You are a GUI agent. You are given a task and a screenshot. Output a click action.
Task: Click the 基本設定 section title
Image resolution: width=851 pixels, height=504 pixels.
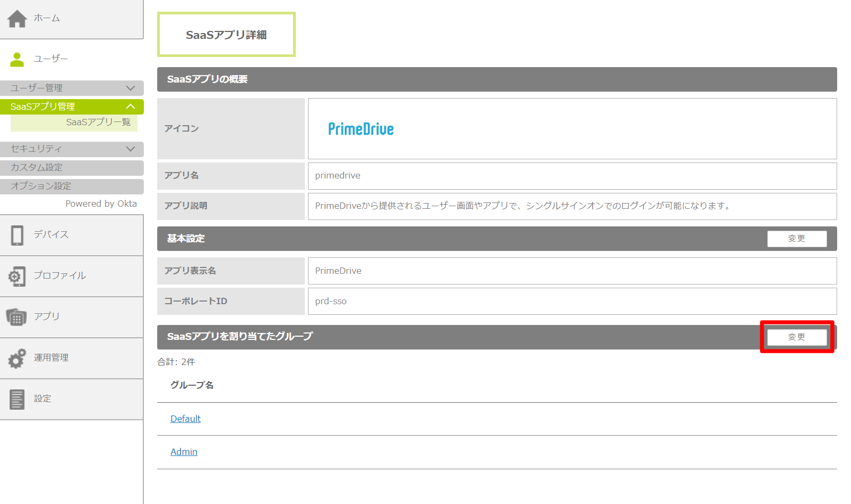[x=186, y=239]
